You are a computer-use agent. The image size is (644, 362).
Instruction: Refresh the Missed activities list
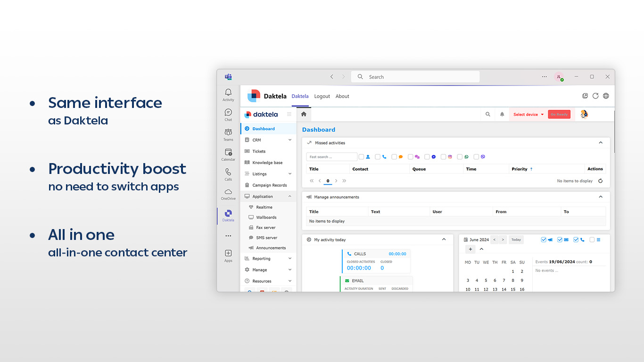(x=601, y=181)
